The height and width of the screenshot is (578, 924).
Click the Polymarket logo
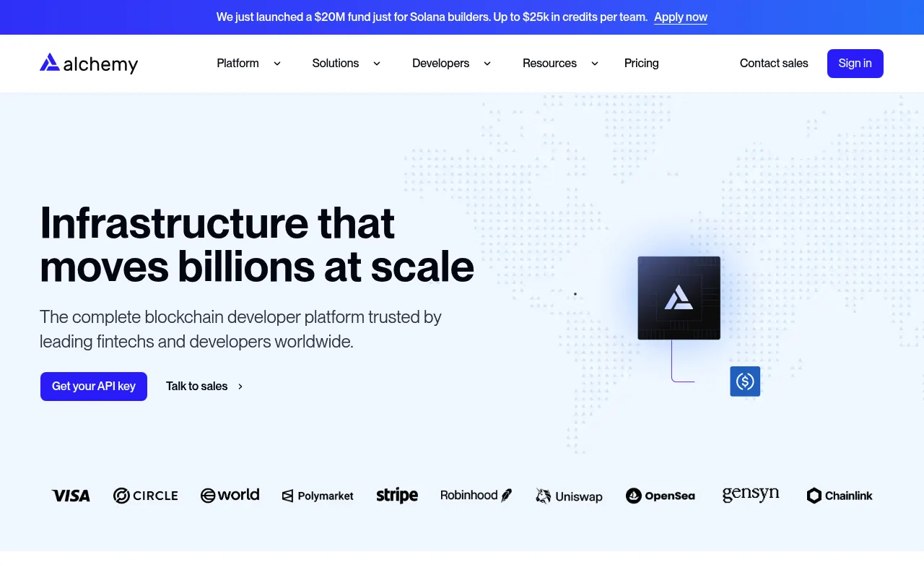(x=318, y=496)
